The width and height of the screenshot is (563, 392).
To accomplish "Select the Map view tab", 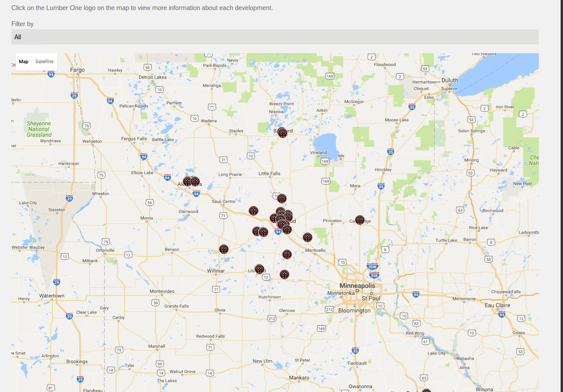I will point(24,62).
